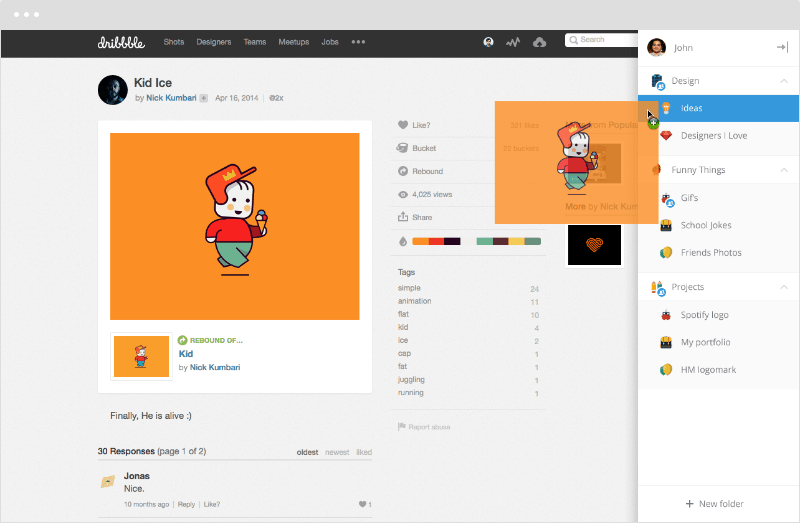
Task: Click the Dribbble logo
Action: [121, 42]
